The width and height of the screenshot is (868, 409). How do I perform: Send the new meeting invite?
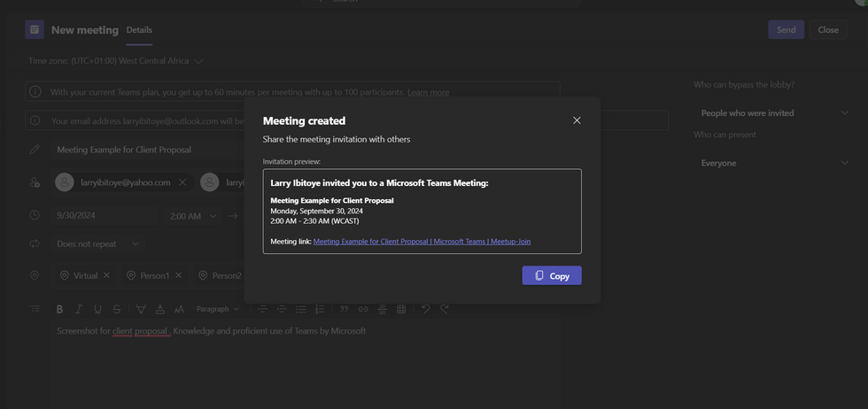pyautogui.click(x=786, y=30)
